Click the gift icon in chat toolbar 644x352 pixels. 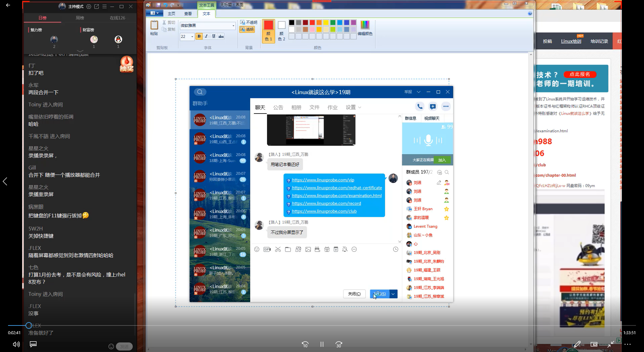click(x=327, y=249)
